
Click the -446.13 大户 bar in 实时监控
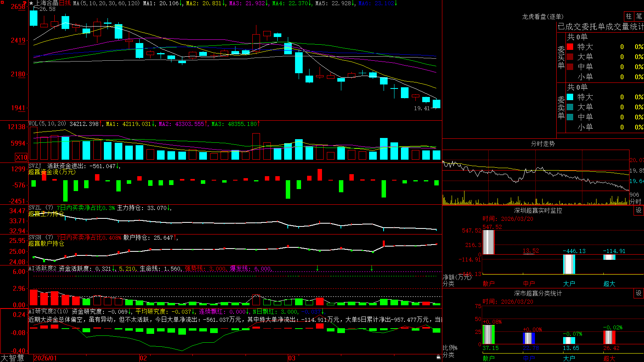click(x=569, y=264)
